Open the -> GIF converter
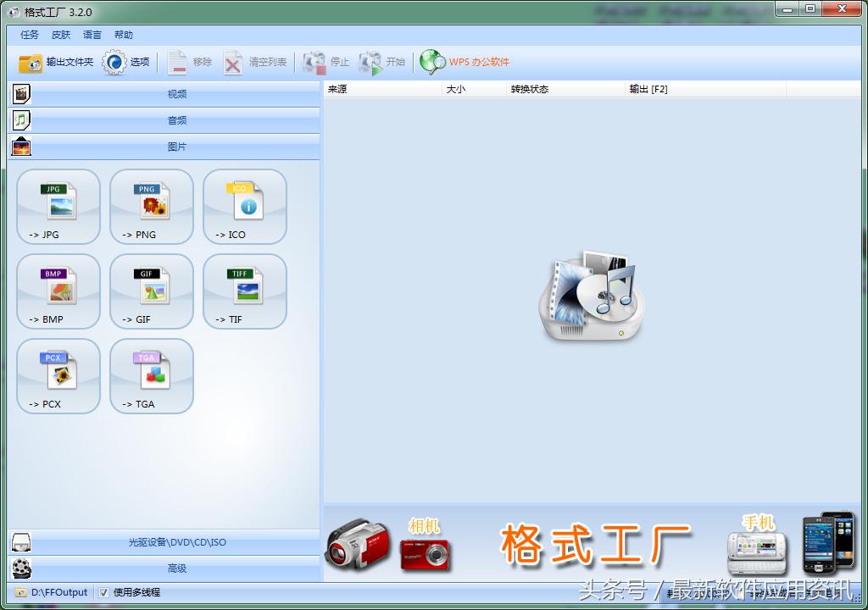The image size is (868, 610). click(x=151, y=291)
